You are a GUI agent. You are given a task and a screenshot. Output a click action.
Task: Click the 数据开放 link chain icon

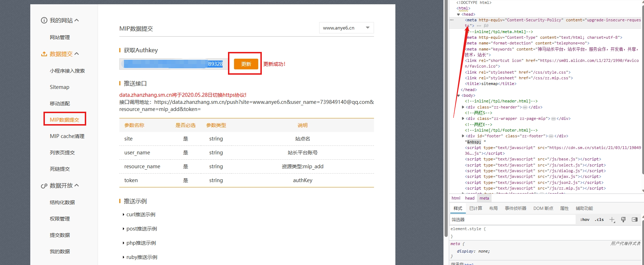point(44,186)
